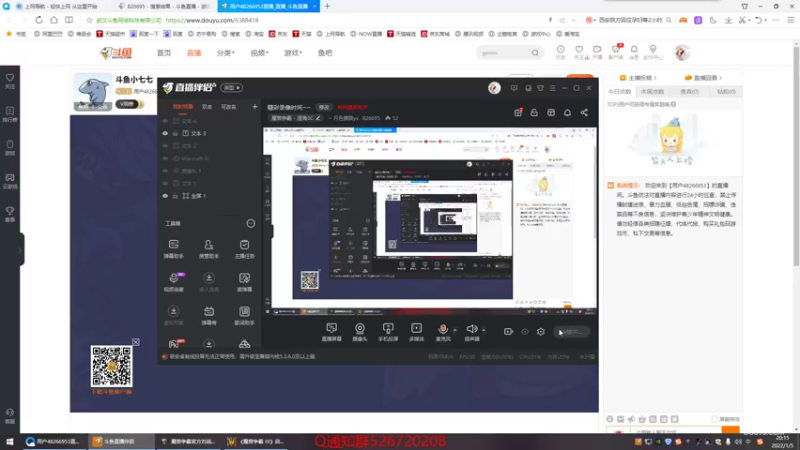Click the share icon in companion header

tap(584, 113)
